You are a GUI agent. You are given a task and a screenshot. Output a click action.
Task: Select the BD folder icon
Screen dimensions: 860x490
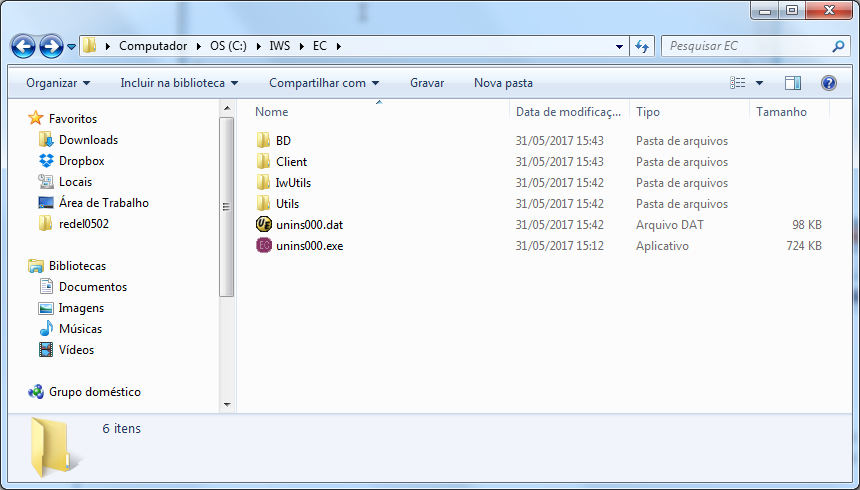[264, 140]
